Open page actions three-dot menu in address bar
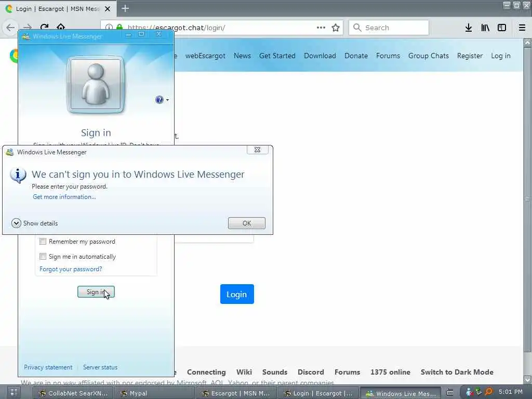Viewport: 532px width, 399px height. (321, 28)
